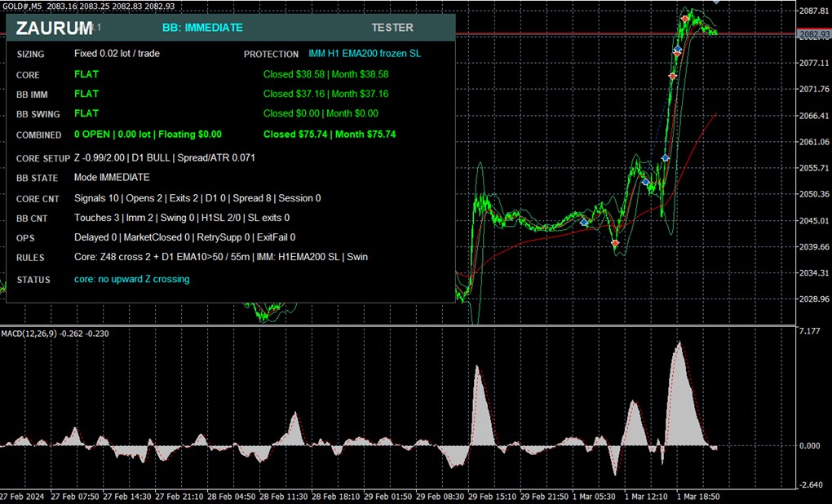The height and width of the screenshot is (504, 832).
Task: Click the MACD scale value -2.640
Action: [x=810, y=485]
